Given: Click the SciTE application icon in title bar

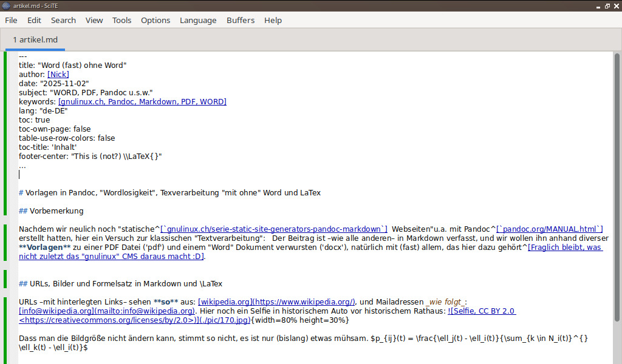Looking at the screenshot, I should (5, 5).
